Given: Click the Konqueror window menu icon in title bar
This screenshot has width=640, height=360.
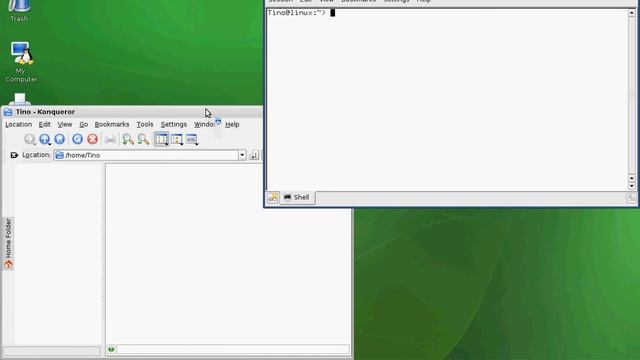Looking at the screenshot, I should 8,112.
